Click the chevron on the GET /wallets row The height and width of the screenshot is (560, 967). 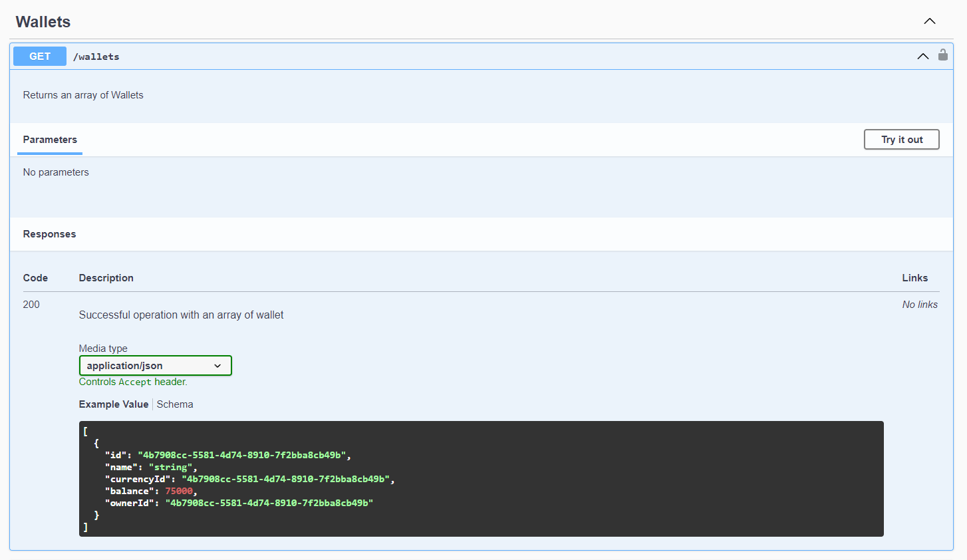923,57
